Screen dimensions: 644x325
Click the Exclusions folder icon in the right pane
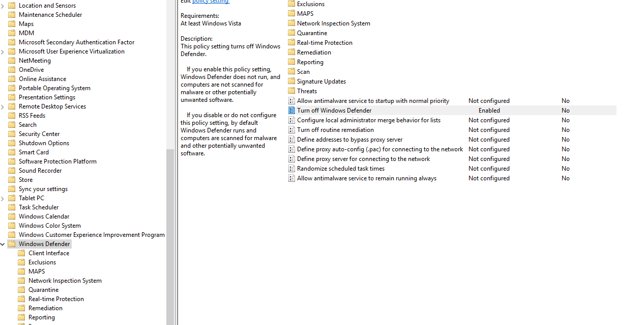click(x=291, y=4)
